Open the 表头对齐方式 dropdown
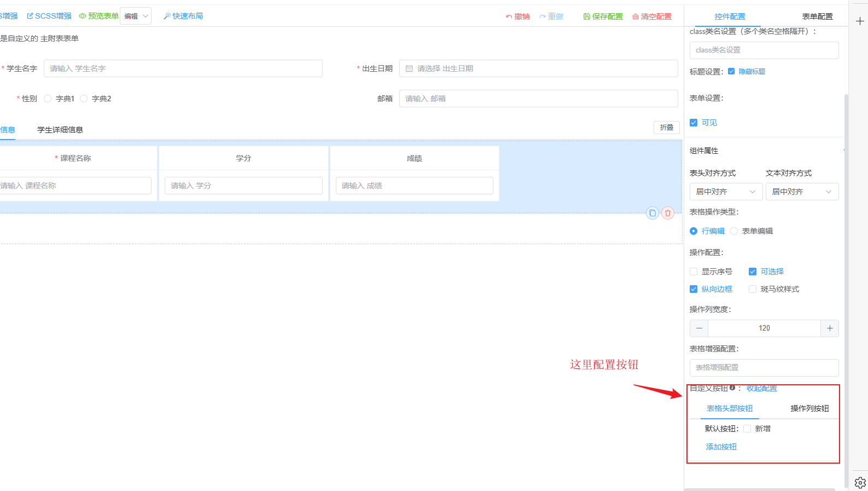Image resolution: width=868 pixels, height=491 pixels. coord(725,192)
